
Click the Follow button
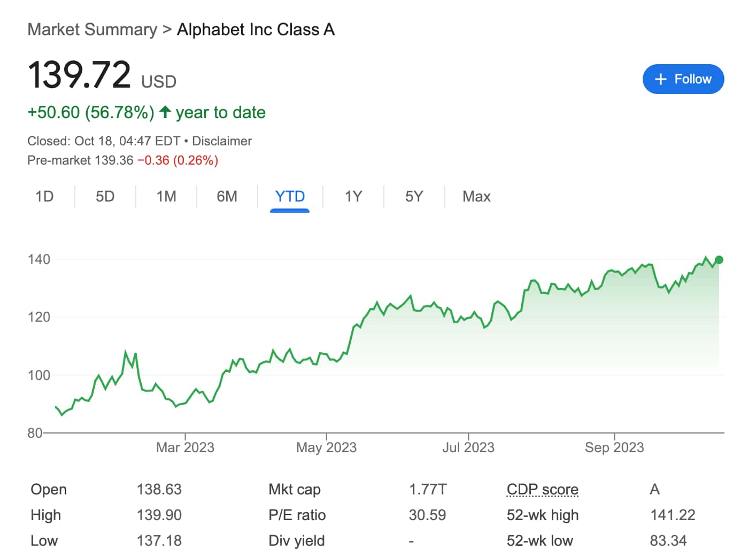[683, 79]
